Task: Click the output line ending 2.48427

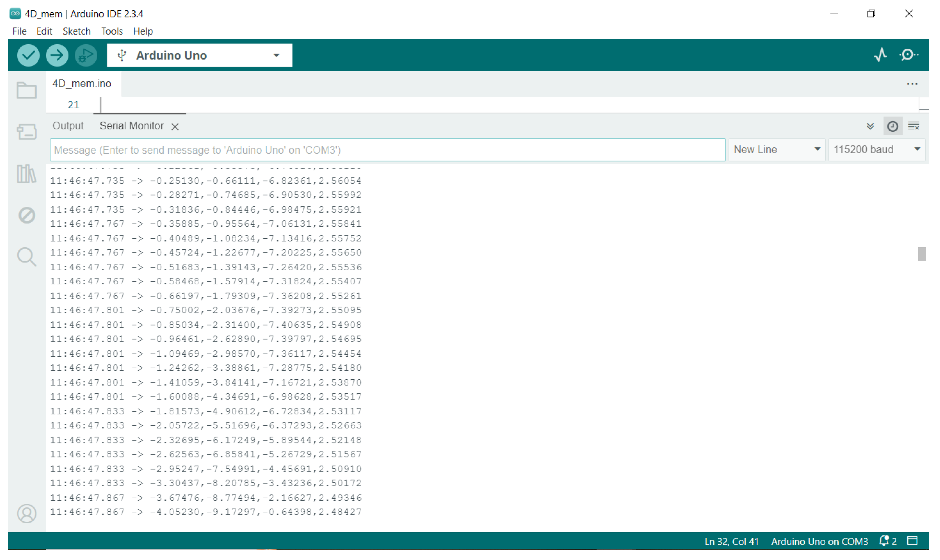Action: coord(206,512)
